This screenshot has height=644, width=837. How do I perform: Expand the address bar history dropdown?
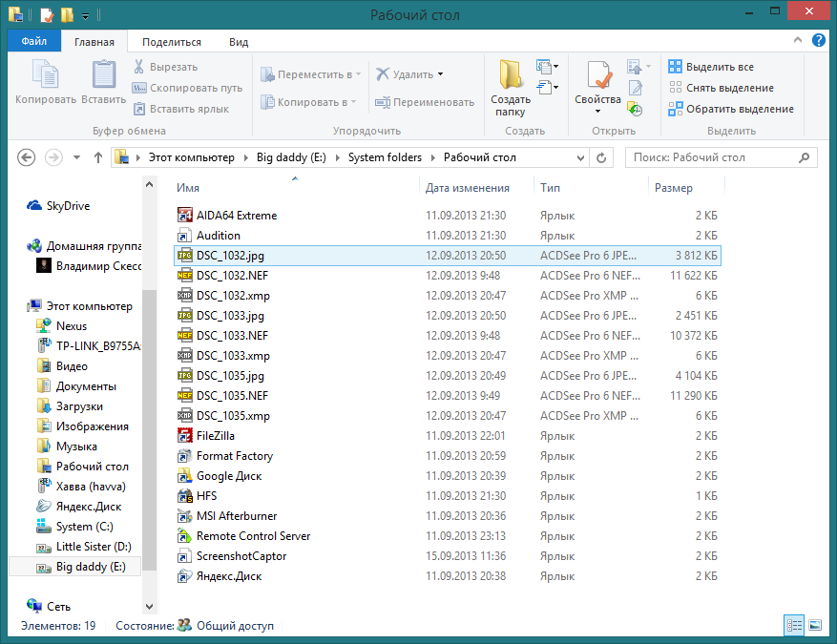tap(581, 157)
